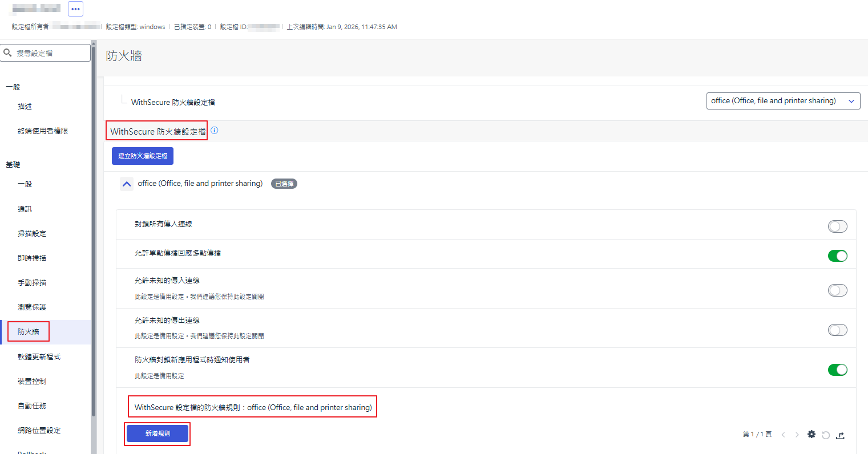Screen dimensions: 868x454
Task: Enable 允許未知的傳出連線 switch
Action: (x=838, y=330)
